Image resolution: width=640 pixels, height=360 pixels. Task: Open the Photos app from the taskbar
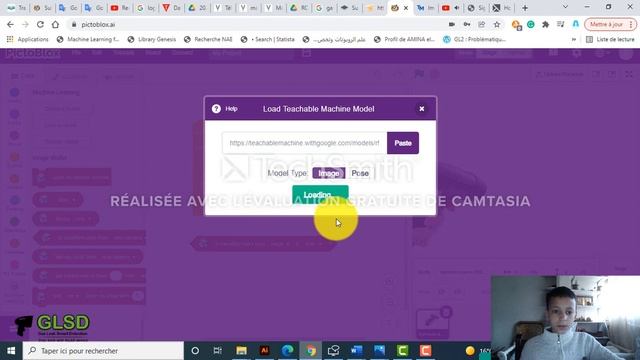[379, 351]
